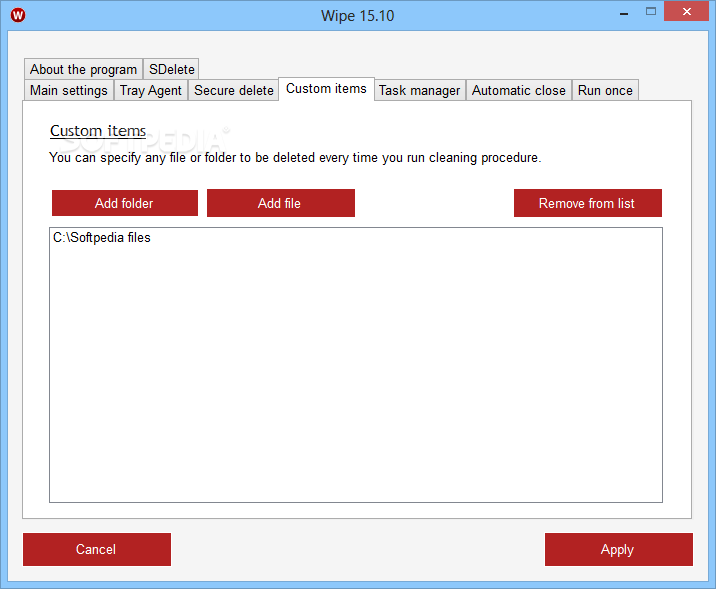716x589 pixels.
Task: Go to the Tray Agent tab
Action: [x=151, y=90]
